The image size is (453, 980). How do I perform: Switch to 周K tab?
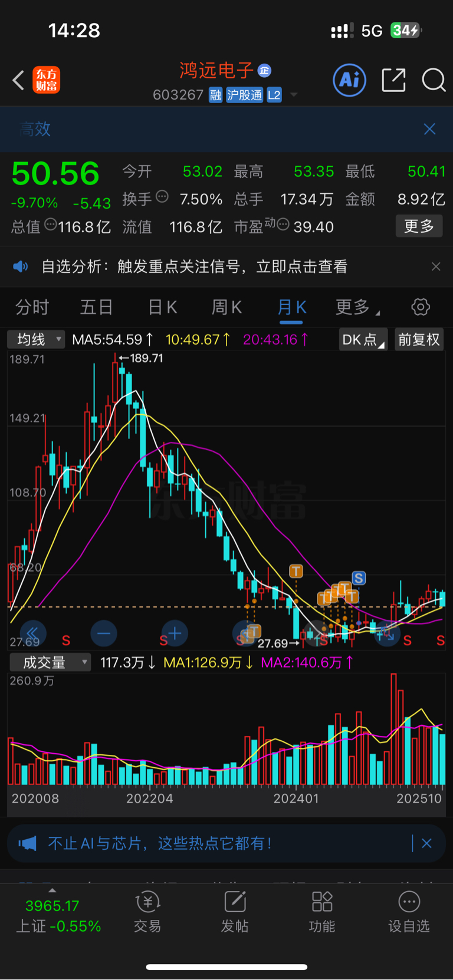click(227, 307)
